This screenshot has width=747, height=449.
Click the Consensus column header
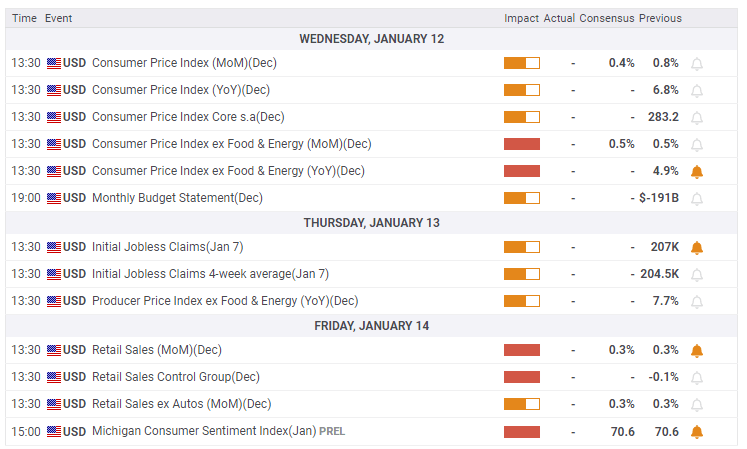606,18
